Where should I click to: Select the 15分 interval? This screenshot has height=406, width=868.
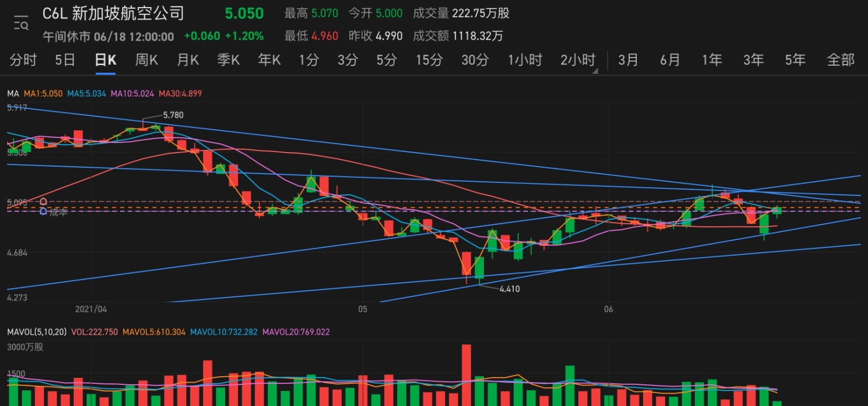pyautogui.click(x=429, y=60)
